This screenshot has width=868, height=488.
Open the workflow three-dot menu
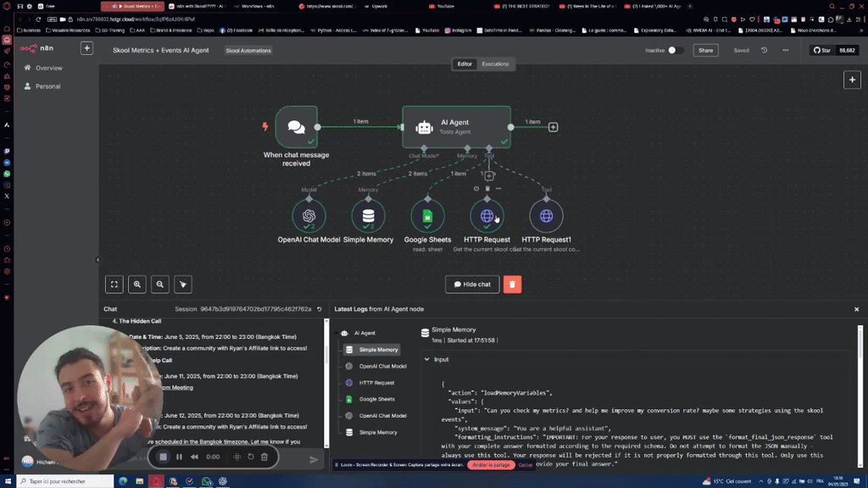pyautogui.click(x=786, y=50)
